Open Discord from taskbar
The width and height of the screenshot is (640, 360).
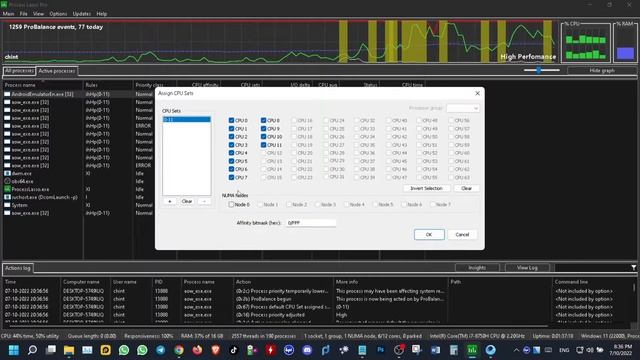pos(307,350)
